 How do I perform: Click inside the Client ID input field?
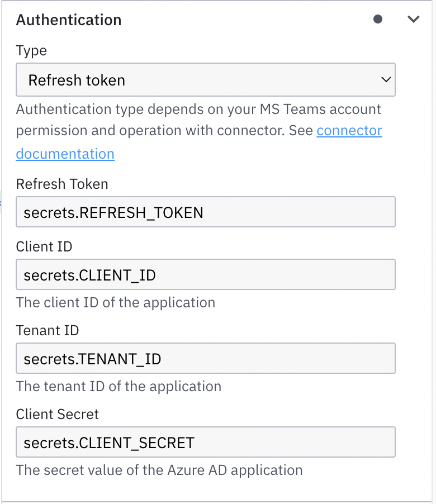click(x=205, y=274)
